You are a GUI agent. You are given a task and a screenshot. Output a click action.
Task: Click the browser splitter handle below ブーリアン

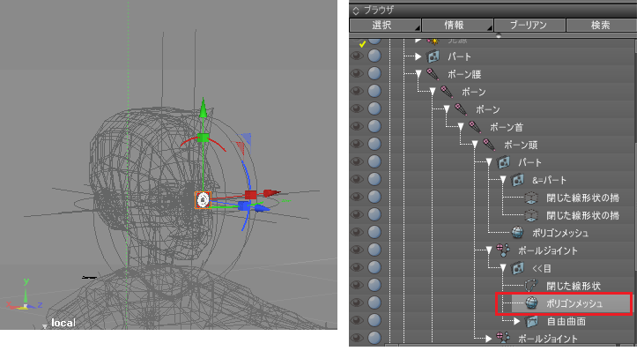click(x=499, y=36)
